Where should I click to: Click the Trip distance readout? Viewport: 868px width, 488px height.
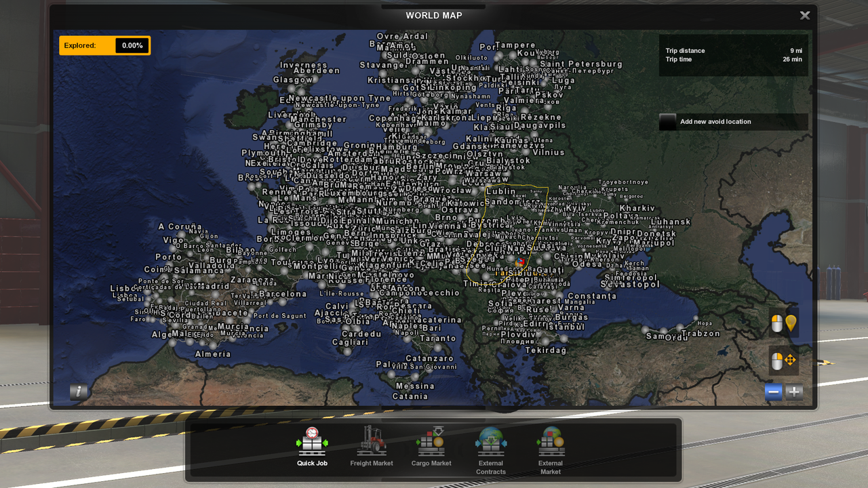(x=734, y=51)
